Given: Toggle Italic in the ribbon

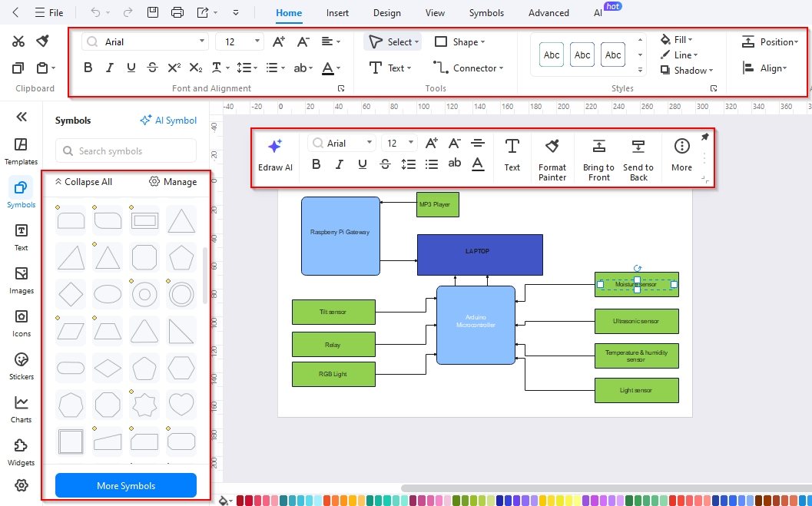Looking at the screenshot, I should (x=109, y=68).
